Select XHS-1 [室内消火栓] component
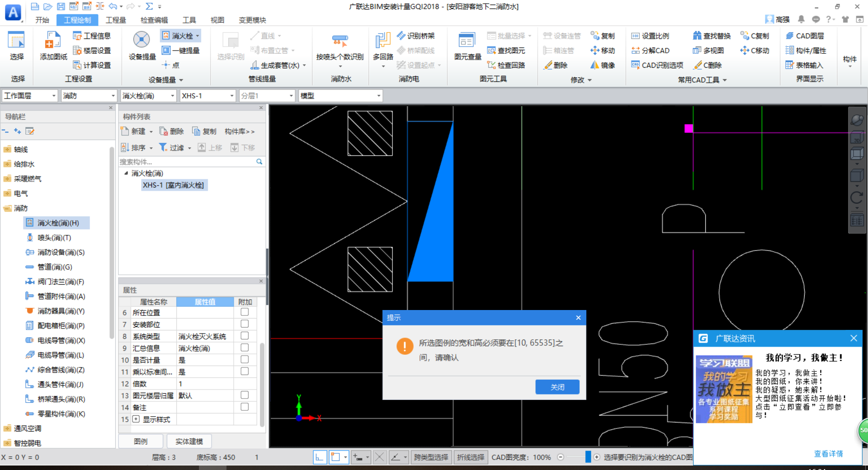The width and height of the screenshot is (868, 470). click(x=174, y=185)
